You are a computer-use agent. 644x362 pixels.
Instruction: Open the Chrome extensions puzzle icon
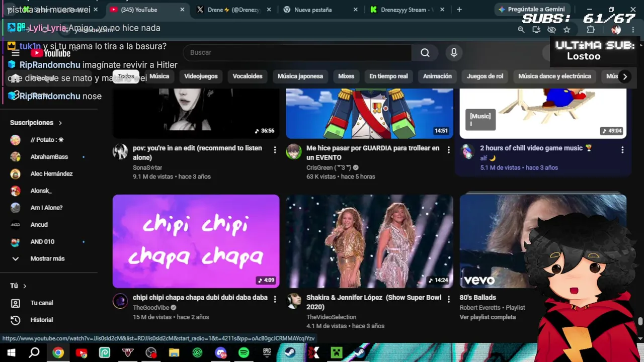[591, 30]
